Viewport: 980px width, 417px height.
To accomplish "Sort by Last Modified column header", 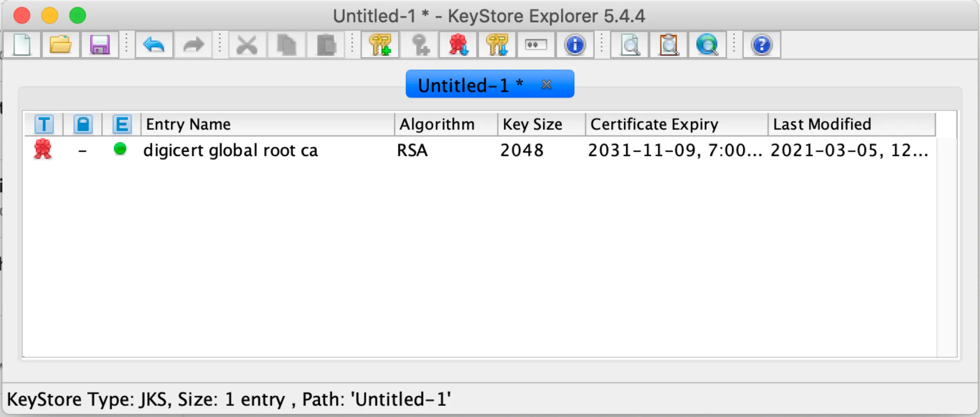I will [x=852, y=124].
